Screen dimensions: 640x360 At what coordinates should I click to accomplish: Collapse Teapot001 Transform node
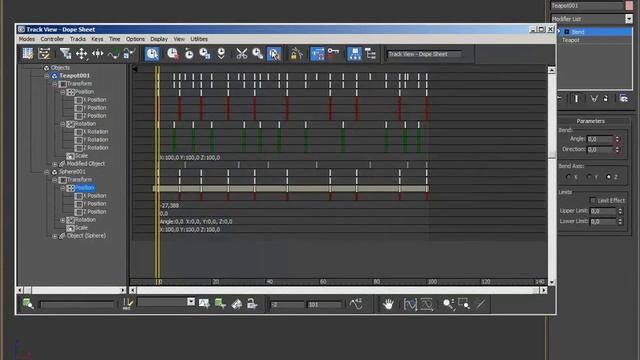tap(55, 84)
